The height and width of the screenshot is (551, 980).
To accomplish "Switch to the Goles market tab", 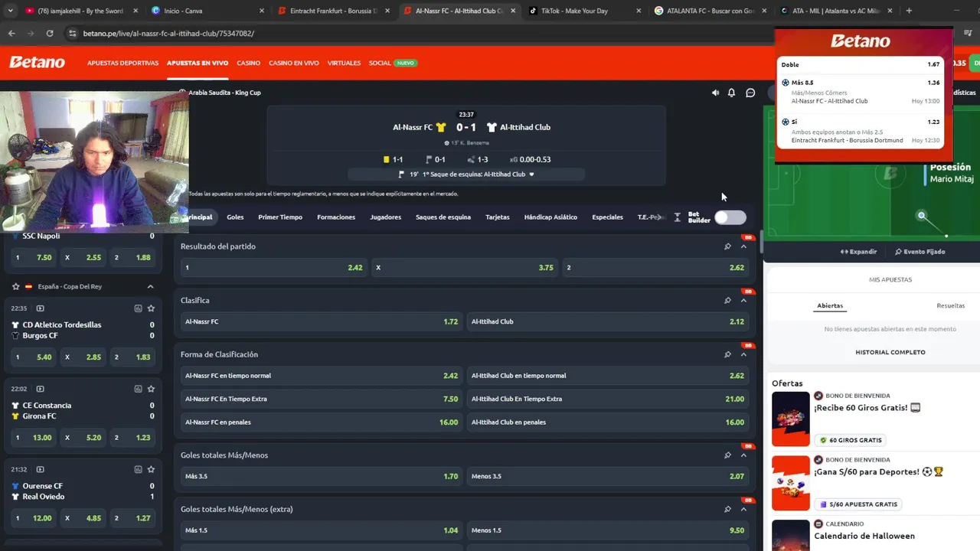I will tap(235, 217).
